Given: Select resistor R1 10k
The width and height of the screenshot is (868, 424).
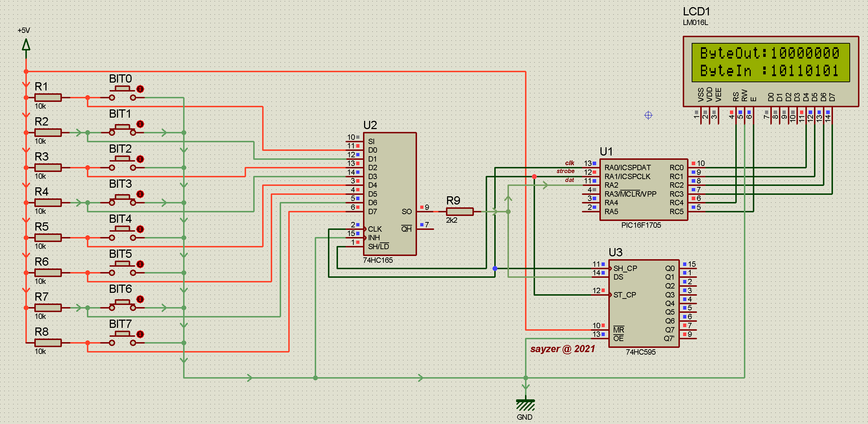Looking at the screenshot, I should (x=48, y=98).
